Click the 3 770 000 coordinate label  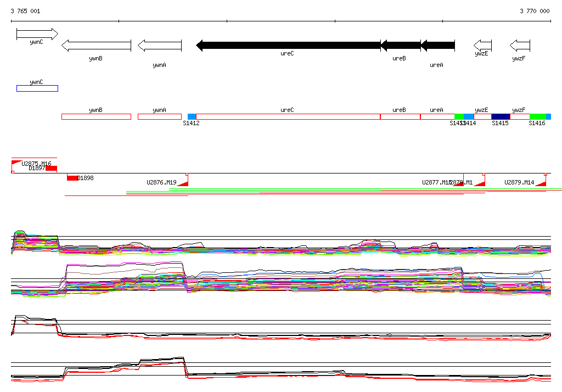535,11
